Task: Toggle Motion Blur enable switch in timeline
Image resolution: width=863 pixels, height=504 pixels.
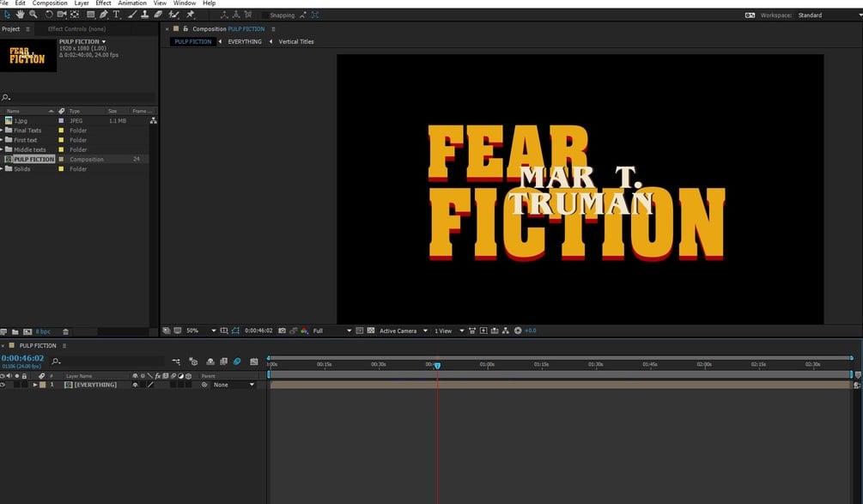Action: (237, 361)
